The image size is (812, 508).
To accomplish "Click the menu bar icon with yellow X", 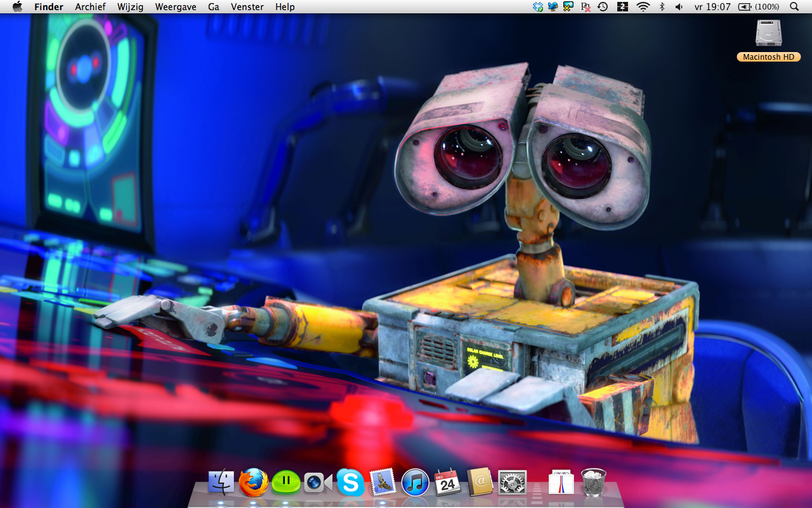I will (568, 7).
